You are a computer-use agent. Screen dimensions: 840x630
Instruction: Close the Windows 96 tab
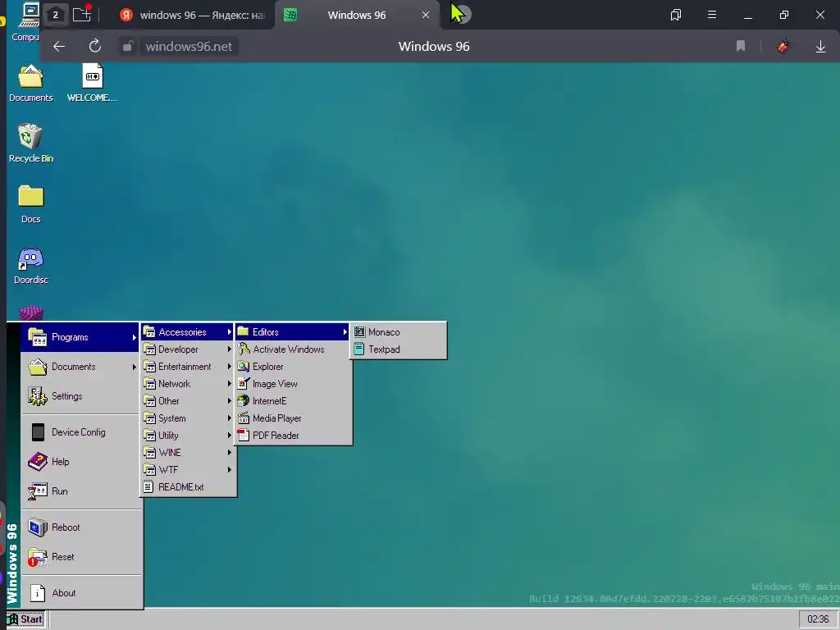tap(426, 15)
